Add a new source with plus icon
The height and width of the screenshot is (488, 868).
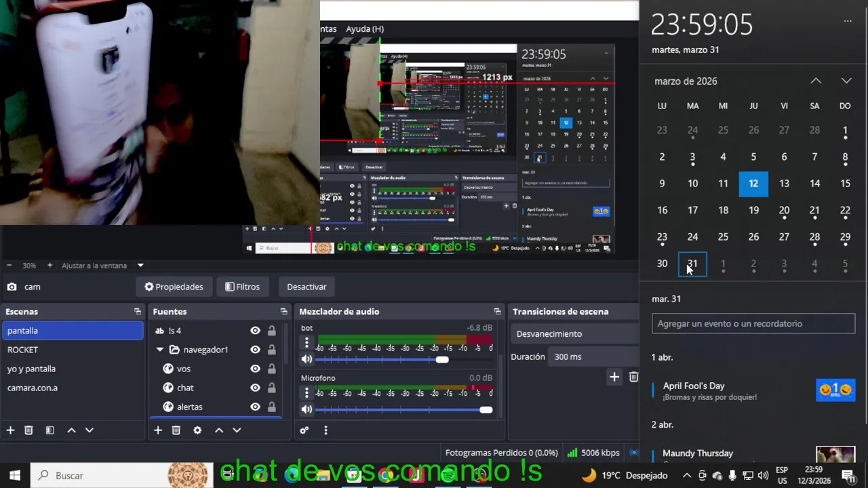coord(158,430)
